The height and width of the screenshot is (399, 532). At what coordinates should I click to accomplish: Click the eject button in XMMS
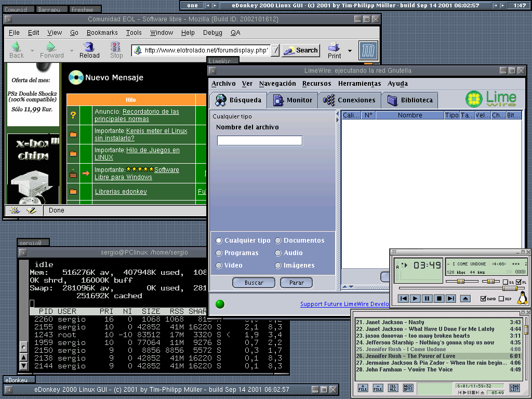pos(465,298)
